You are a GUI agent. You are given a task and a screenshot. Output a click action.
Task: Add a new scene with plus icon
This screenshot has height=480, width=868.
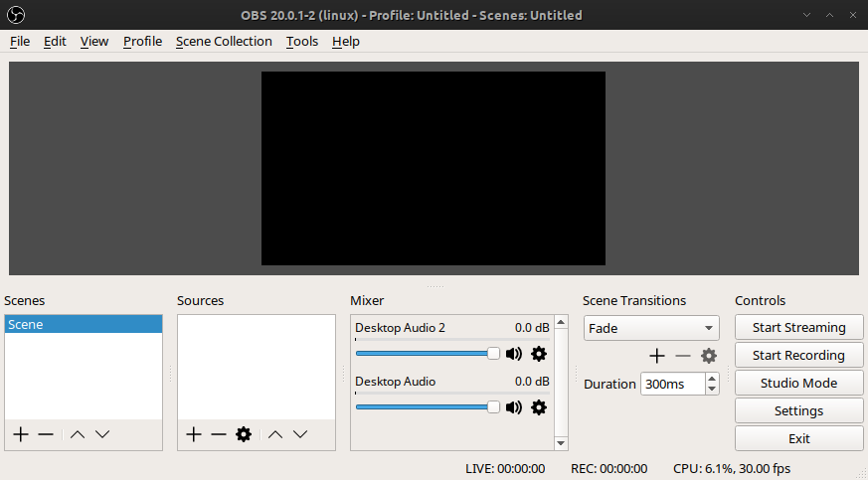(x=21, y=434)
